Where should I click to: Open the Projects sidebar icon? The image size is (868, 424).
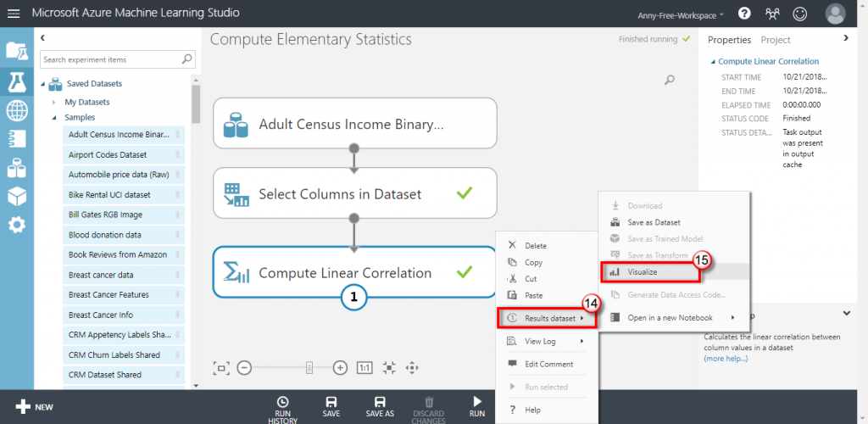point(17,50)
